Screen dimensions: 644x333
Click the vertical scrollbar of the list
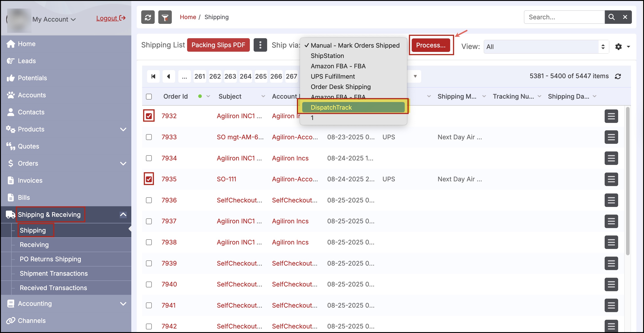coord(628,181)
